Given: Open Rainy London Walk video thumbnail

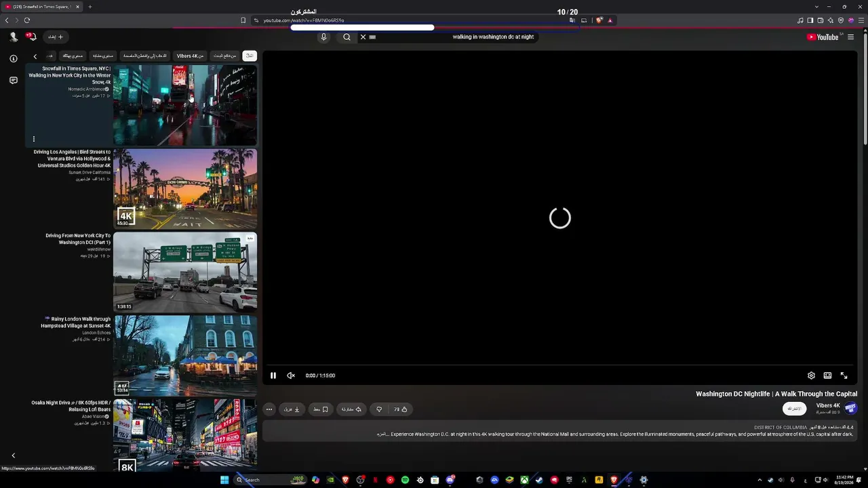Looking at the screenshot, I should coord(185,356).
